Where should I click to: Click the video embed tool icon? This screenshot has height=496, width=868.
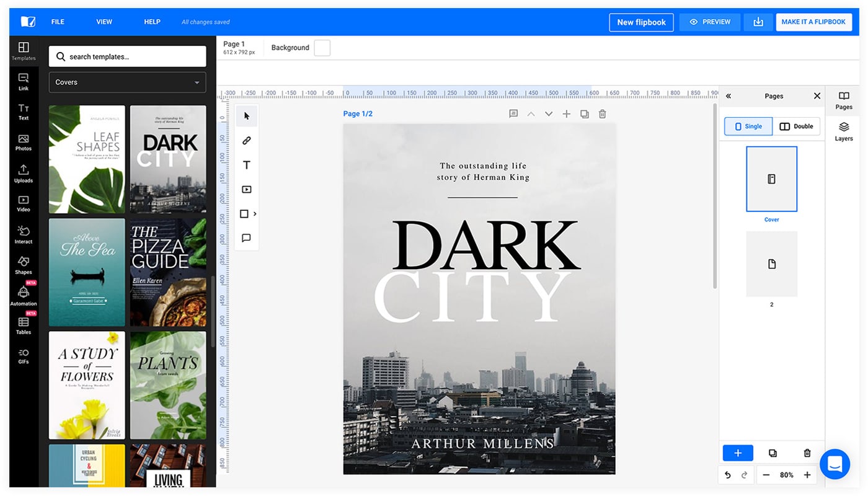tap(246, 190)
